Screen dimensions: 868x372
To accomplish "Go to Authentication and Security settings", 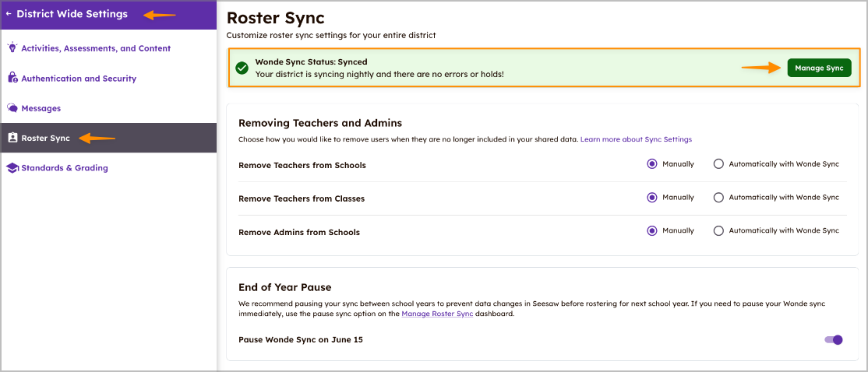I will [x=79, y=79].
